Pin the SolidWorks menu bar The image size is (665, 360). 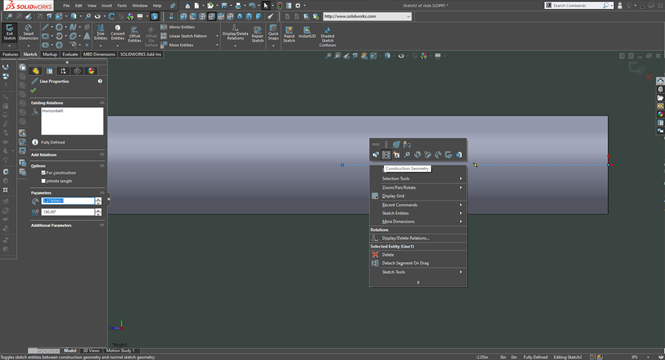click(173, 6)
